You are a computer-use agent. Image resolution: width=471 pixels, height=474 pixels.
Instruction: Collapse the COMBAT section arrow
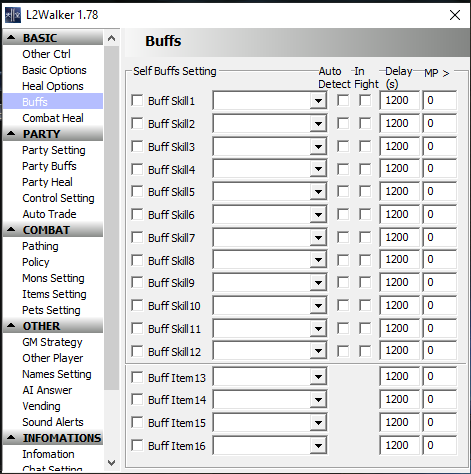coord(11,230)
